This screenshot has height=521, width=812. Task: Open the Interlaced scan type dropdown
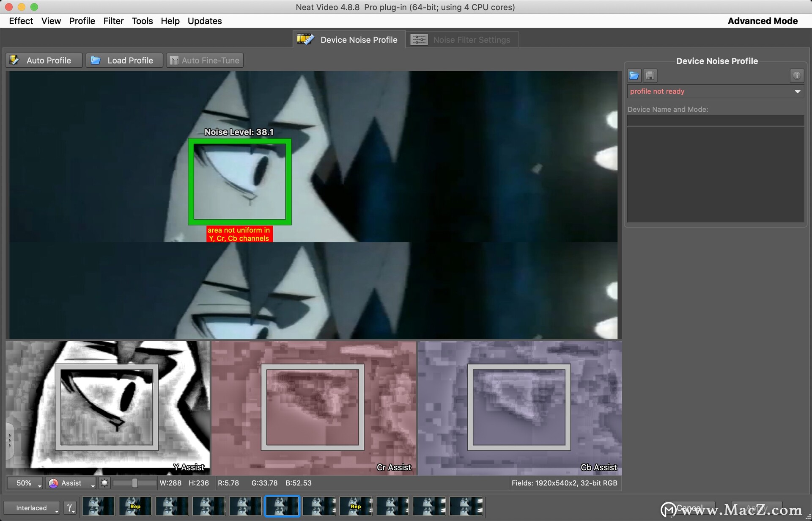tap(32, 507)
